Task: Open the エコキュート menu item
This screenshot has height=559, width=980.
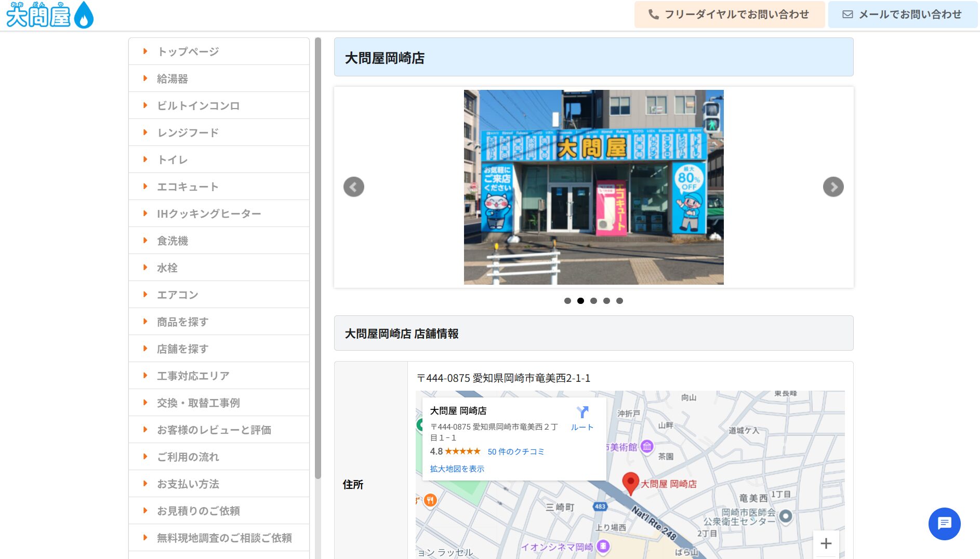Action: point(219,187)
